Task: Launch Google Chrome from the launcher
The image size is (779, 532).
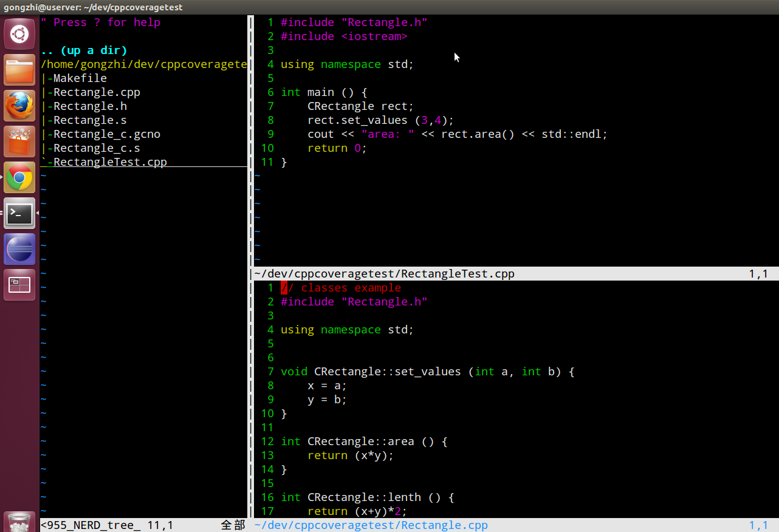Action: tap(19, 177)
